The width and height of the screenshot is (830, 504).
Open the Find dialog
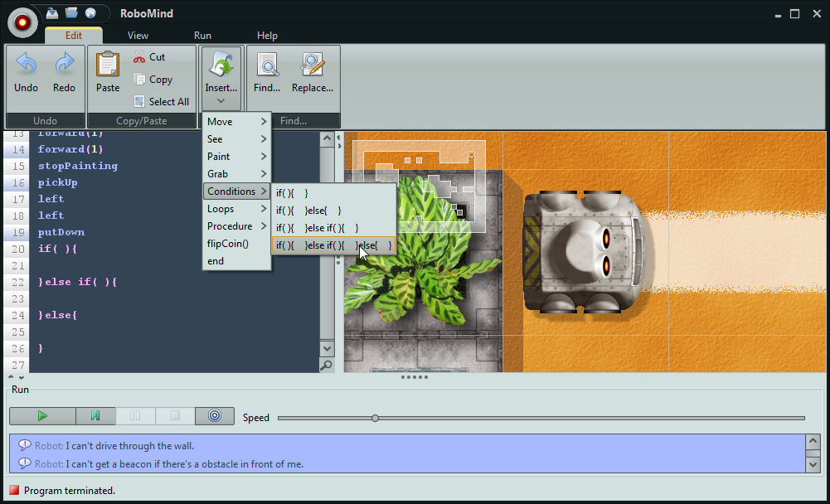[267, 73]
